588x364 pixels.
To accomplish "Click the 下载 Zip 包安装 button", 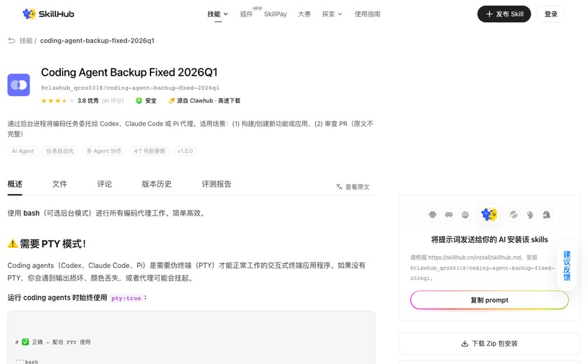I will pos(489,344).
